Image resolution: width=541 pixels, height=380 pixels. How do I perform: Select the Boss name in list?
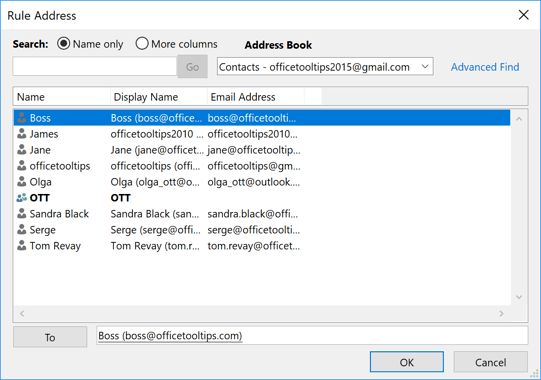40,118
